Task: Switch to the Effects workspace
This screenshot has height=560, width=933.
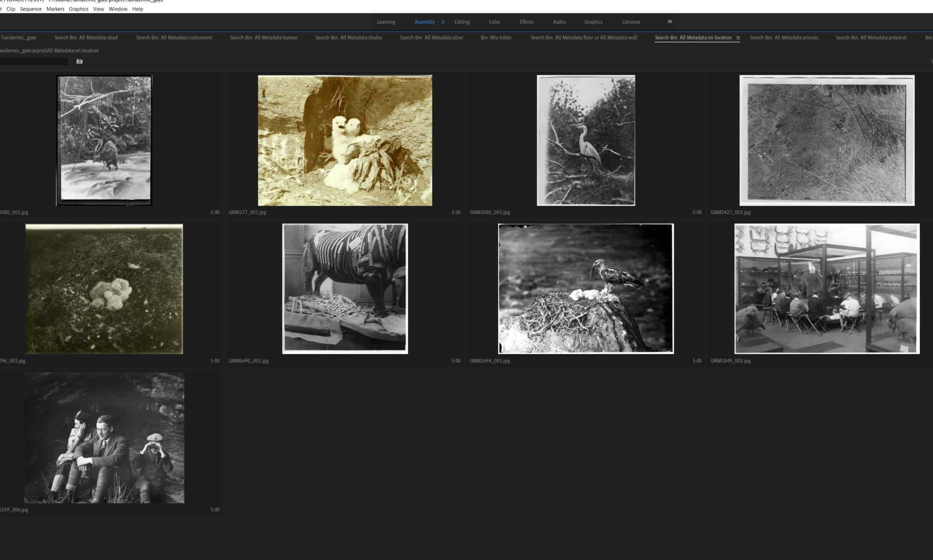Action: 526,22
